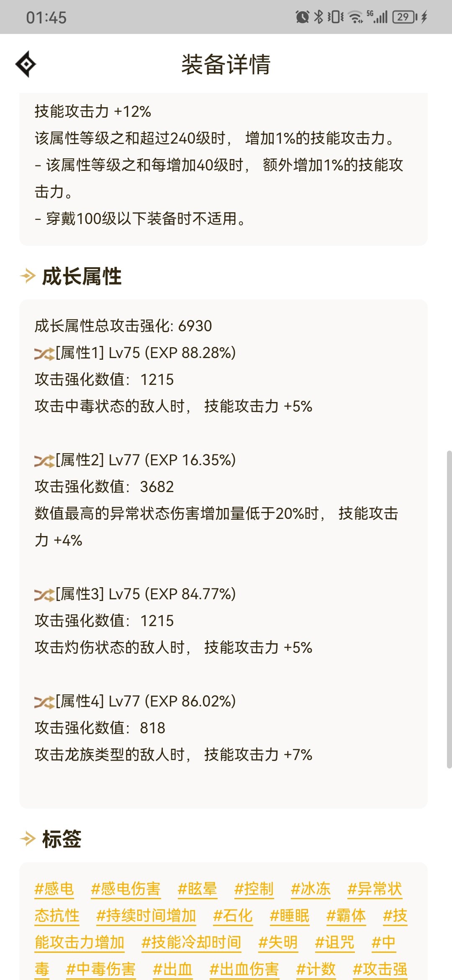Open the #技能冷却时间 tag
This screenshot has width=452, height=980.
(x=191, y=942)
